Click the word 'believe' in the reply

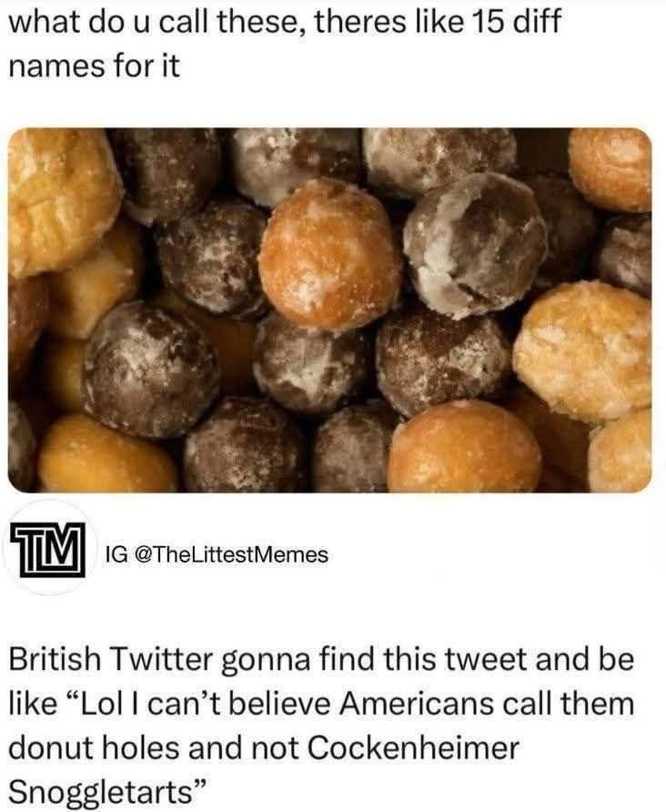(279, 704)
